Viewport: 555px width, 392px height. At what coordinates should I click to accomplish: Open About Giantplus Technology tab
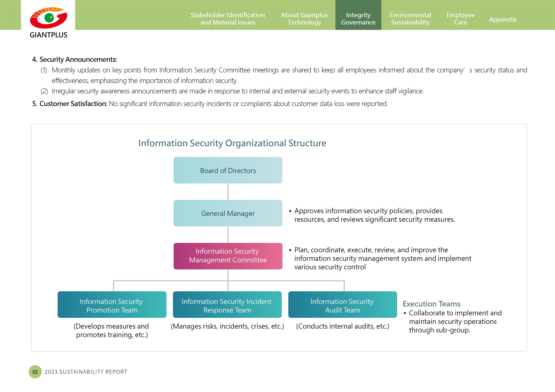point(304,18)
